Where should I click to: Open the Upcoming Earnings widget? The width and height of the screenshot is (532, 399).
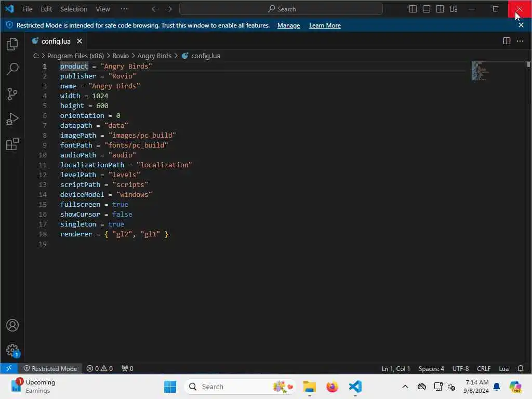33,387
